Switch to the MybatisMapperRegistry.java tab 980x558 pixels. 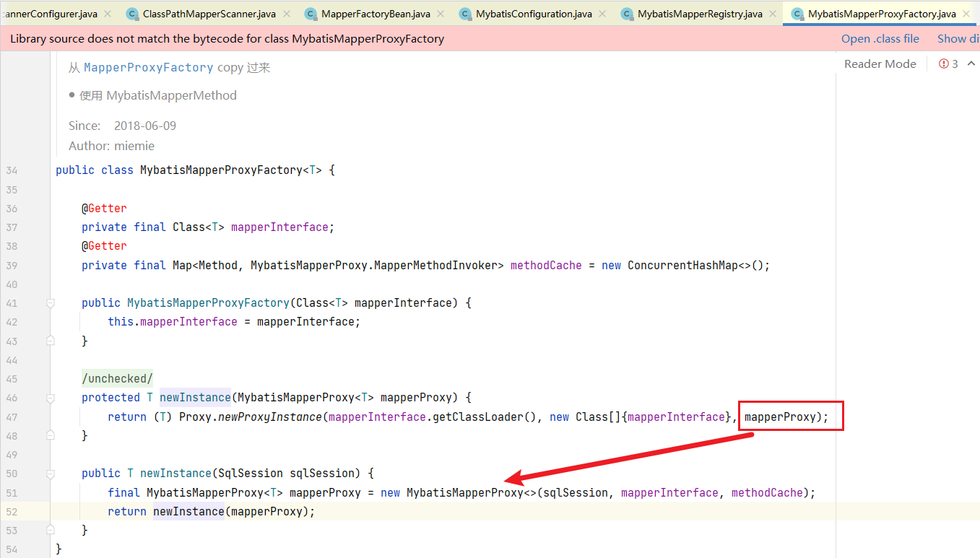click(x=699, y=14)
